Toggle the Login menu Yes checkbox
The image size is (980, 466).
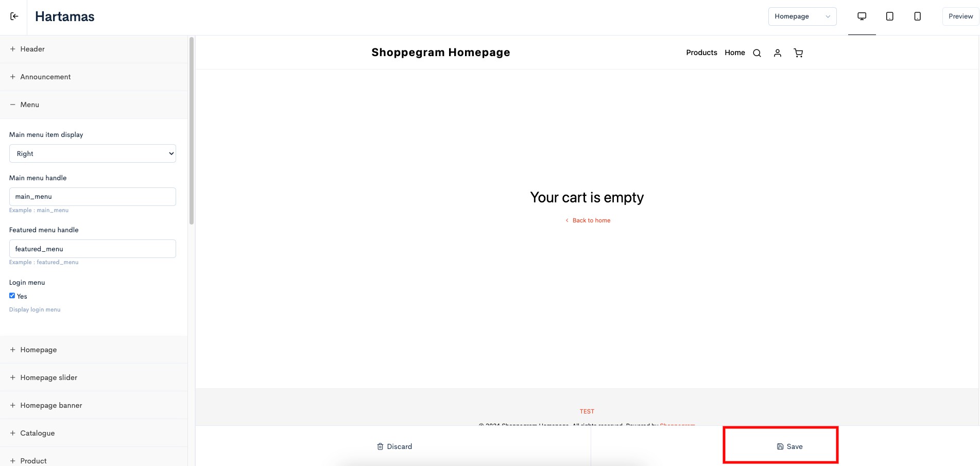pos(12,296)
